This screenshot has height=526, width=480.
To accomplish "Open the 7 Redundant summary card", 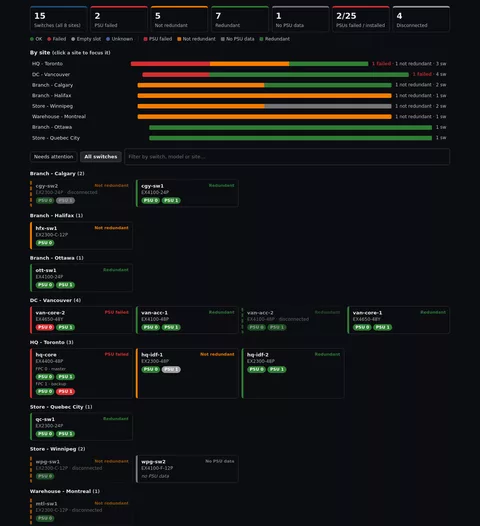I will [240, 19].
